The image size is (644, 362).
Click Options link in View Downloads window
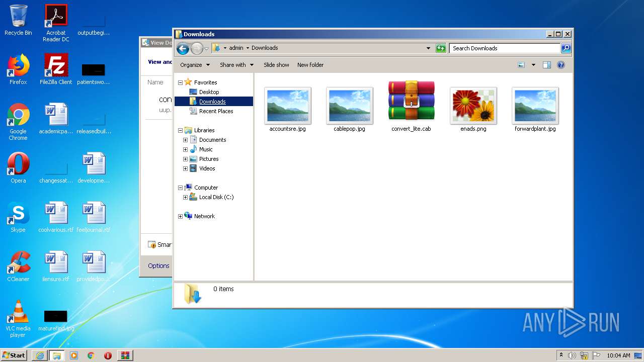pyautogui.click(x=158, y=266)
